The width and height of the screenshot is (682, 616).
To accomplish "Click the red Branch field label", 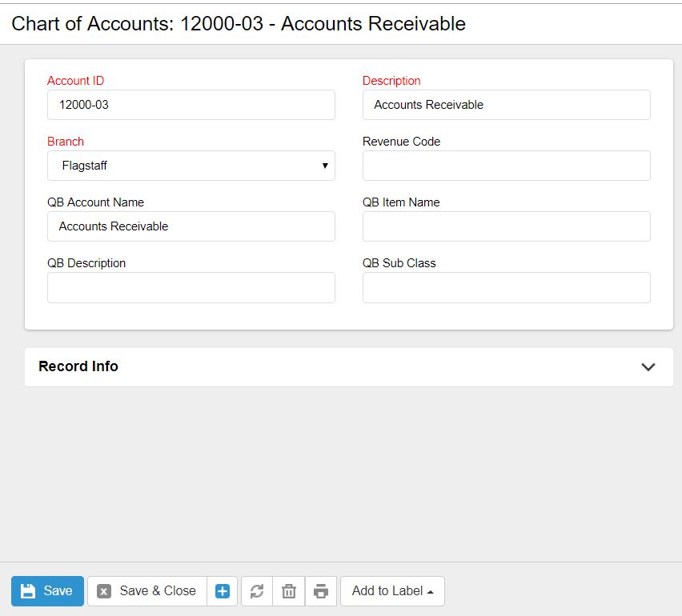I will click(x=66, y=142).
